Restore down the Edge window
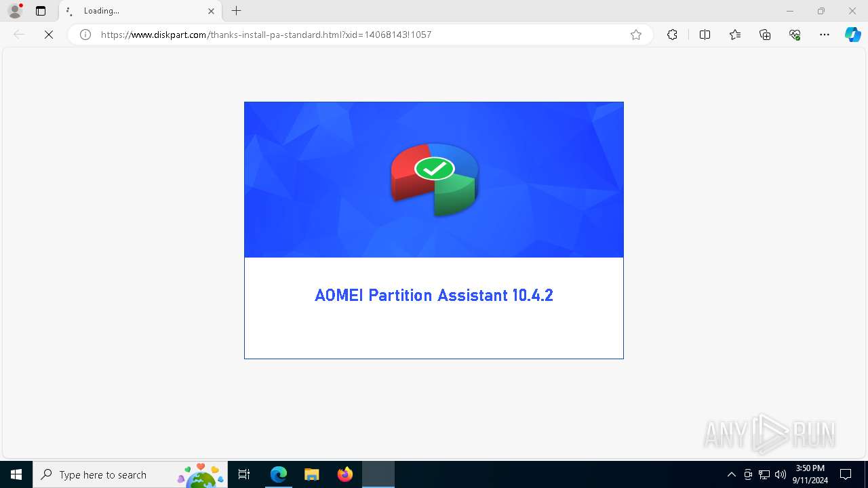Image resolution: width=868 pixels, height=488 pixels. pos(821,11)
